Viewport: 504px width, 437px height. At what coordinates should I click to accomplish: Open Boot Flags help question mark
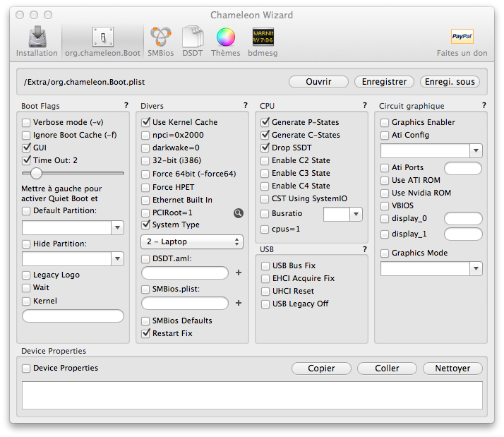click(126, 105)
